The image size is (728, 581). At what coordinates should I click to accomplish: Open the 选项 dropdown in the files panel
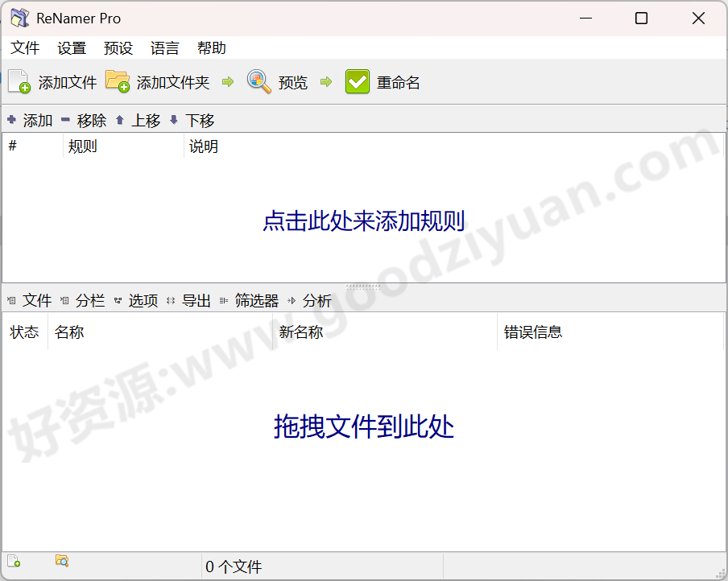click(x=143, y=299)
